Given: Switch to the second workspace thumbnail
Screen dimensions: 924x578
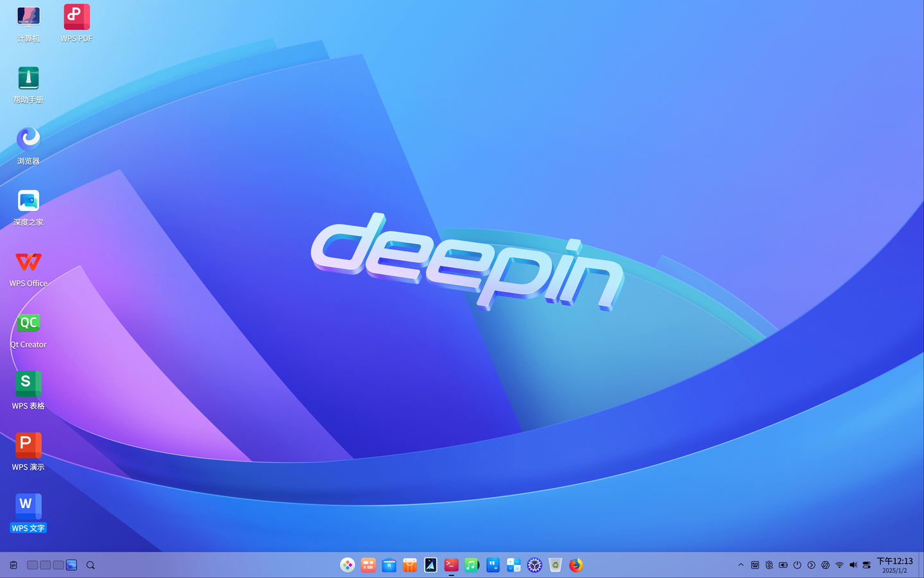Looking at the screenshot, I should [45, 565].
